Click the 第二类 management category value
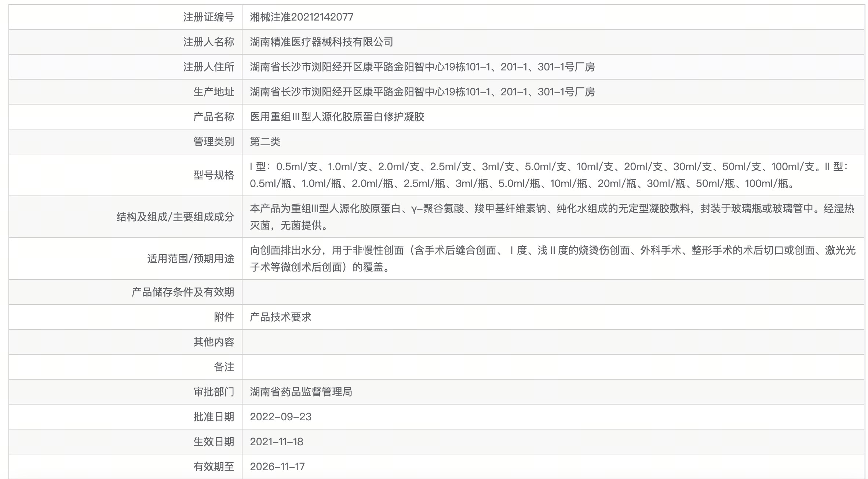Viewport: 868px width, 479px height. (265, 142)
